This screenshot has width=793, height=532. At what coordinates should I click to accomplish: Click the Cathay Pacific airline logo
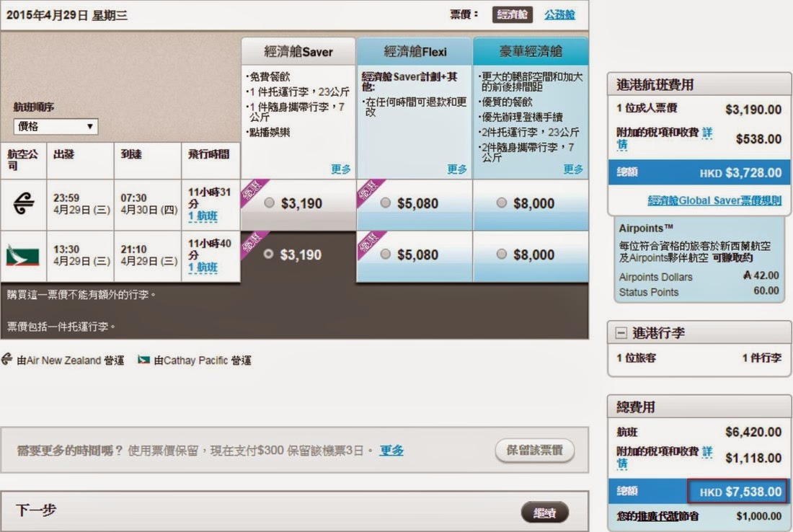pyautogui.click(x=23, y=256)
